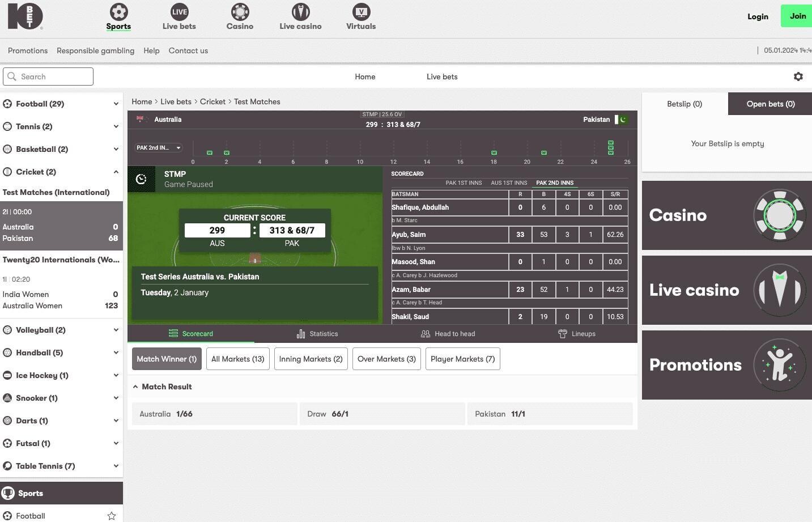The height and width of the screenshot is (522, 812).
Task: Click the Table Tennis sport icon in sidebar
Action: (x=7, y=466)
